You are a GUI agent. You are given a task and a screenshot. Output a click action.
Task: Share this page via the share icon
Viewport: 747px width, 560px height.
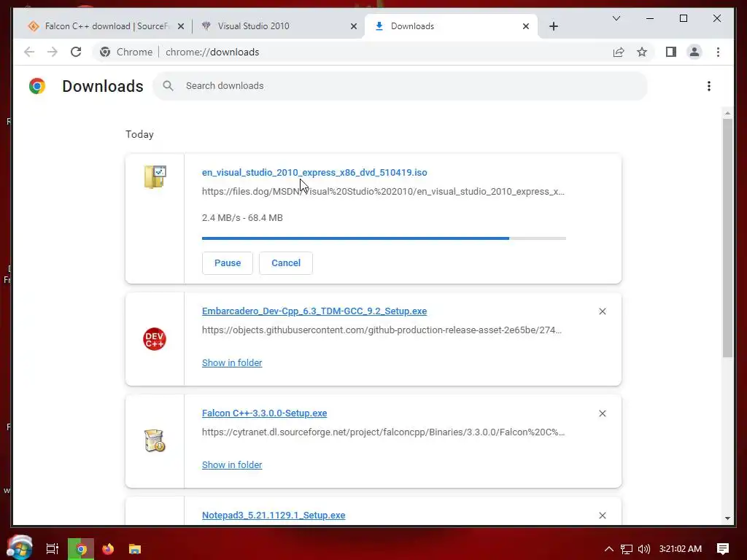pyautogui.click(x=619, y=52)
